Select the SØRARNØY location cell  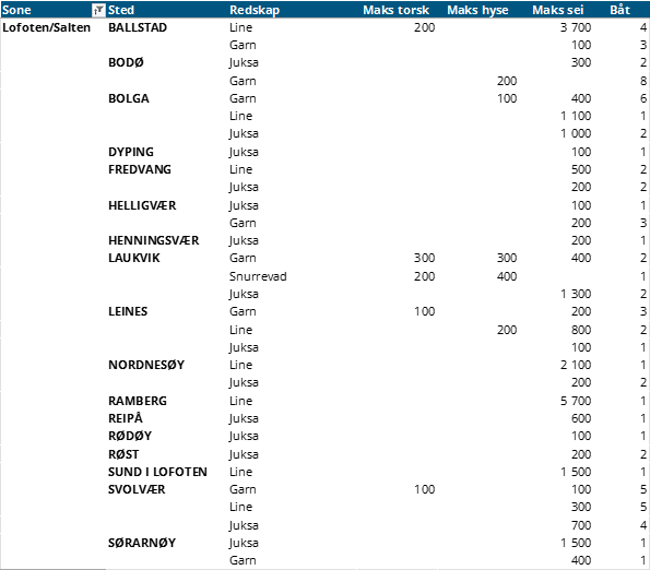[x=142, y=543]
